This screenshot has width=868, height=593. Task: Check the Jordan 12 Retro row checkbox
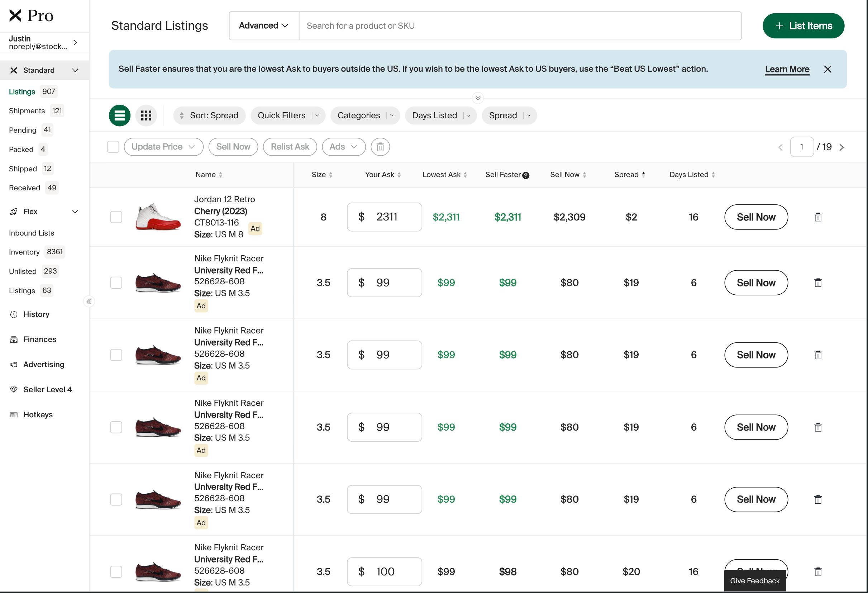(x=116, y=217)
